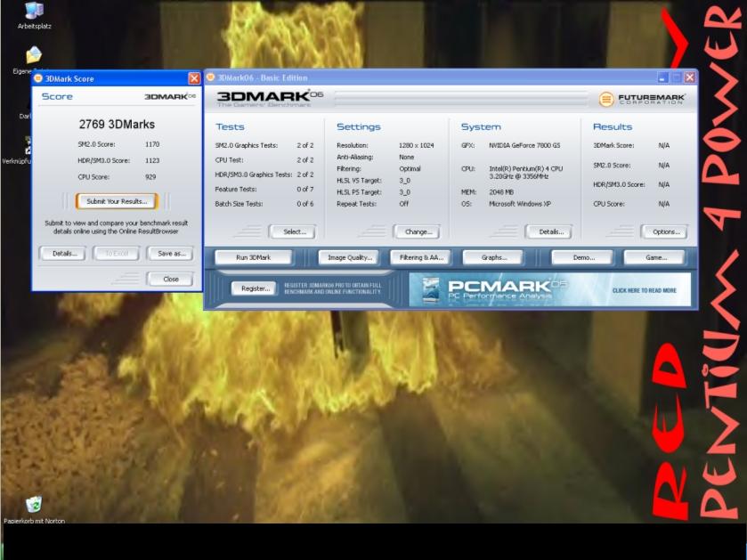Open Options button under Results

664,231
